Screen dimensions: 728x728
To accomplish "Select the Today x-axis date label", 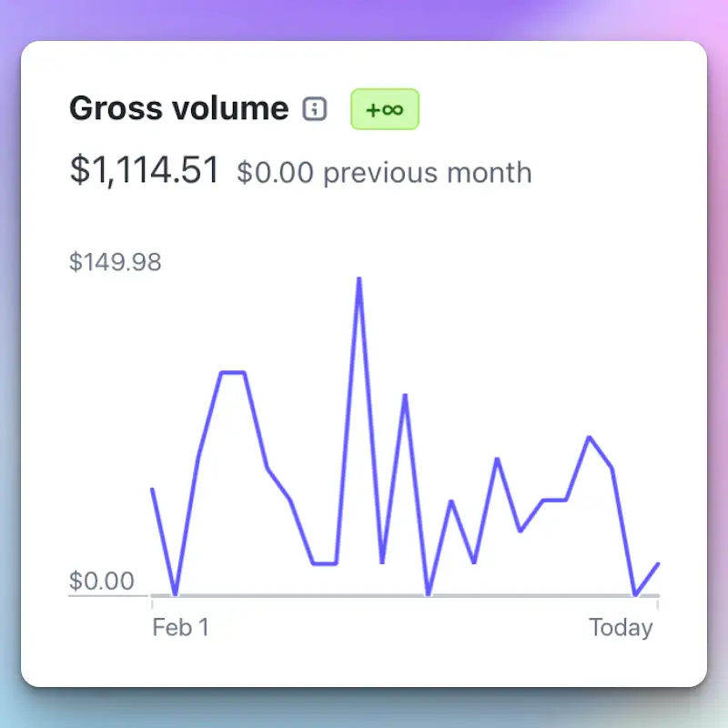I will [621, 628].
